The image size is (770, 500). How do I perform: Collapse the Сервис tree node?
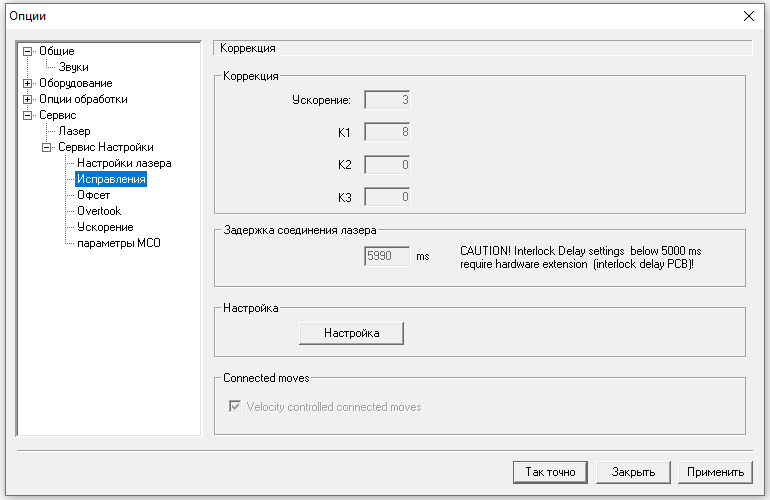tap(28, 116)
